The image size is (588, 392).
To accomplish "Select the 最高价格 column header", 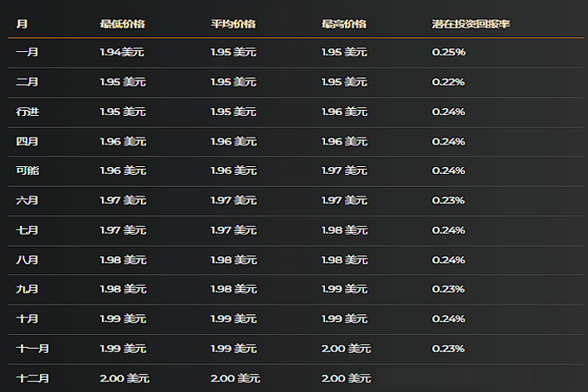I will tap(343, 23).
